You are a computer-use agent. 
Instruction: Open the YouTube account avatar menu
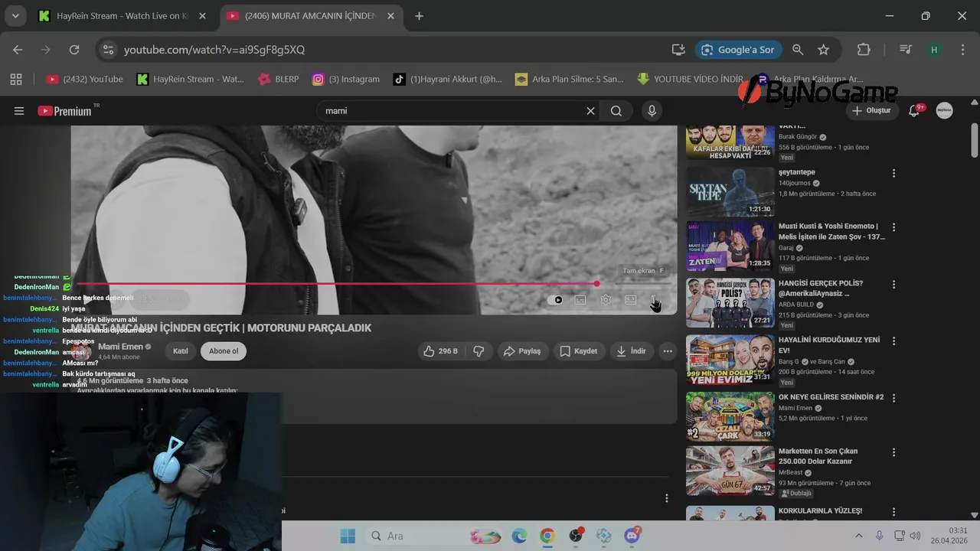pyautogui.click(x=945, y=111)
